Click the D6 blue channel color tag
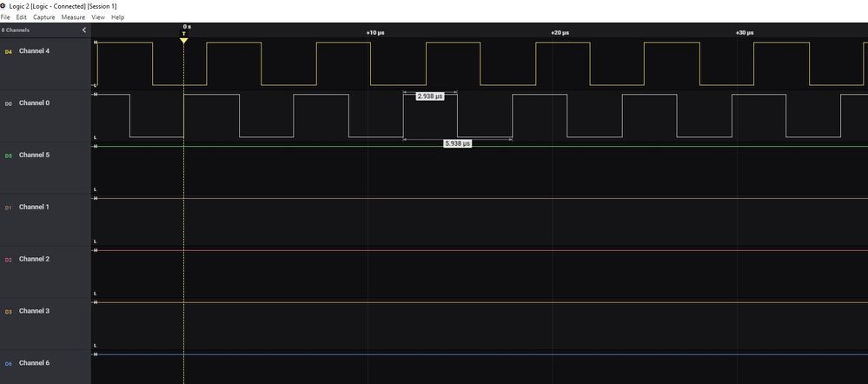Viewport: 868px width, 384px height. (x=8, y=364)
